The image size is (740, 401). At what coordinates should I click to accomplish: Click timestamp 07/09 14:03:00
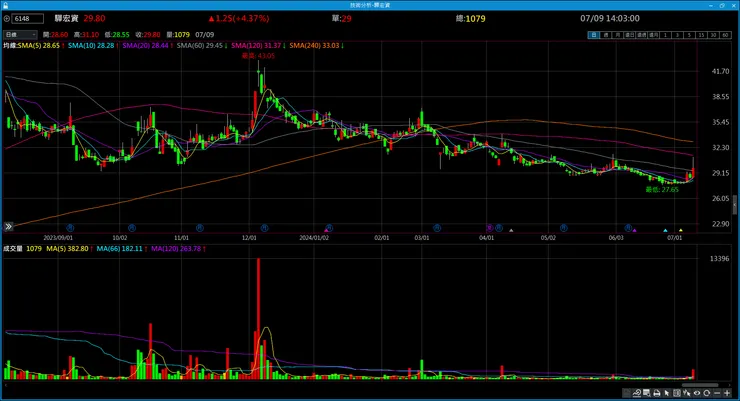[610, 18]
